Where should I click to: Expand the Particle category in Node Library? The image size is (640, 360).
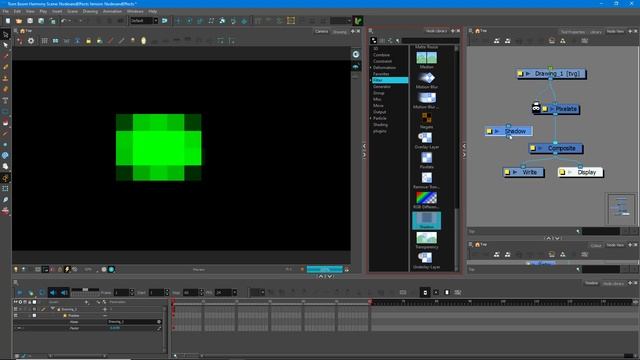[x=371, y=118]
